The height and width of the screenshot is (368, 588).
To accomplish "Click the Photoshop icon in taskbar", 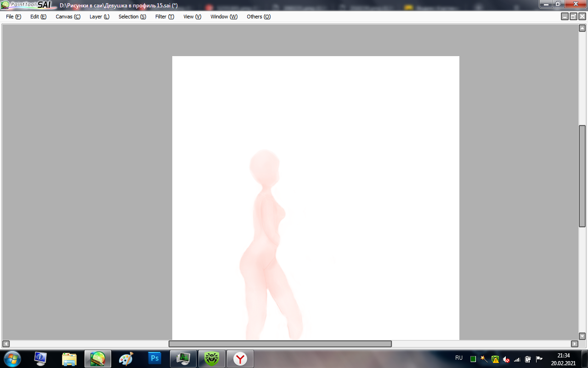I will [x=155, y=358].
